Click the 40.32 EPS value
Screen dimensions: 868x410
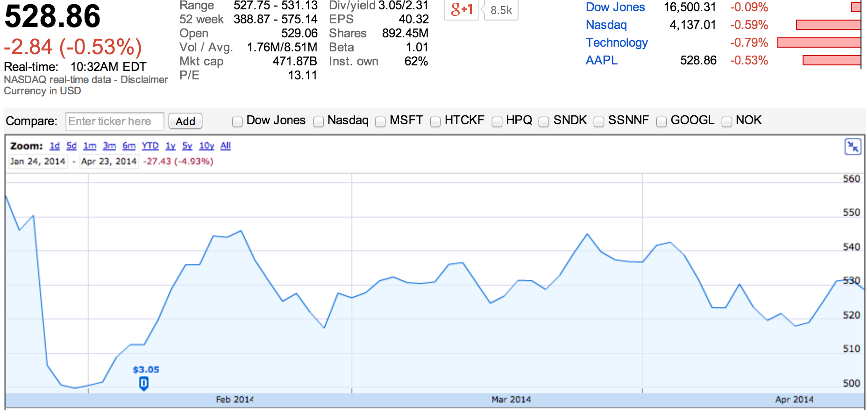(x=414, y=19)
